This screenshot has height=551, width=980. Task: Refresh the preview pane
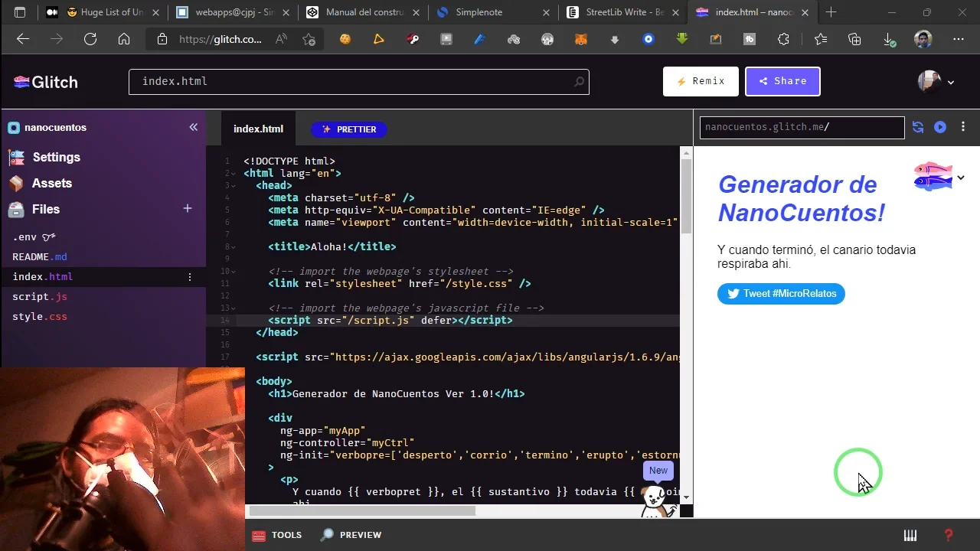point(918,127)
